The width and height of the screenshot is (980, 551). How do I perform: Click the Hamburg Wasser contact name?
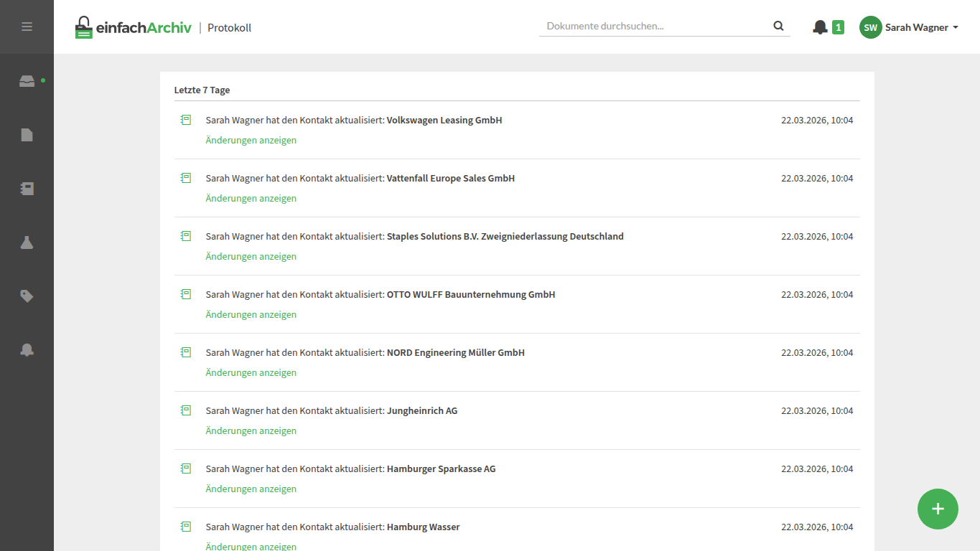click(424, 527)
